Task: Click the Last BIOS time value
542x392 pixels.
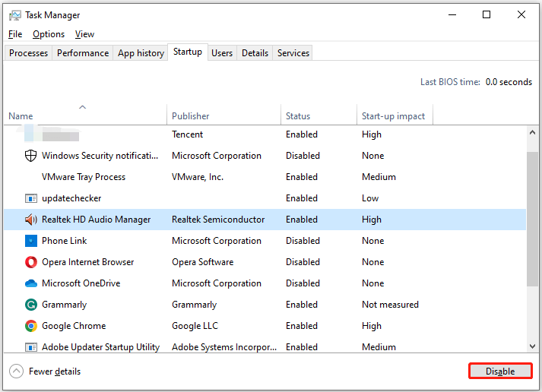Action: (x=509, y=82)
